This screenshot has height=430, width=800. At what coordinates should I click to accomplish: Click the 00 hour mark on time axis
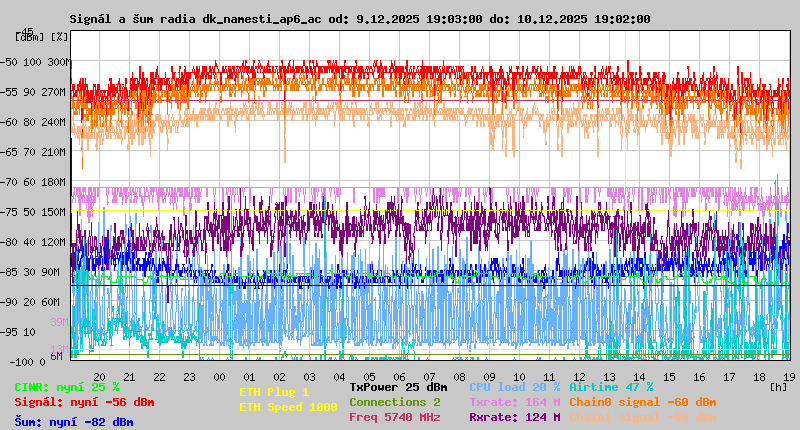pyautogui.click(x=219, y=376)
